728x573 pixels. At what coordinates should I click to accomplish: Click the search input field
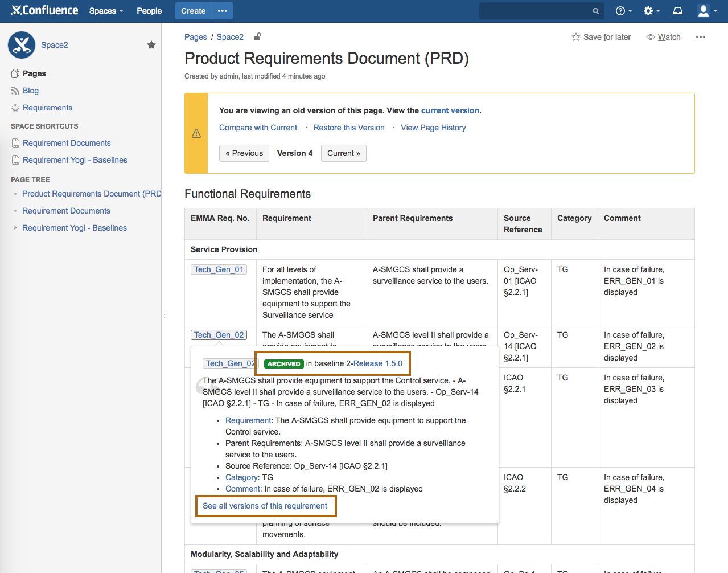(535, 11)
